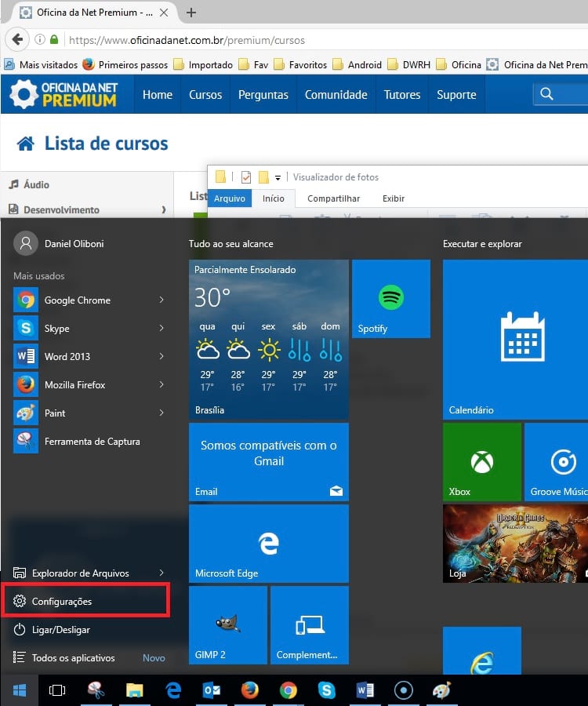Open a new Firefox tab

(x=191, y=13)
